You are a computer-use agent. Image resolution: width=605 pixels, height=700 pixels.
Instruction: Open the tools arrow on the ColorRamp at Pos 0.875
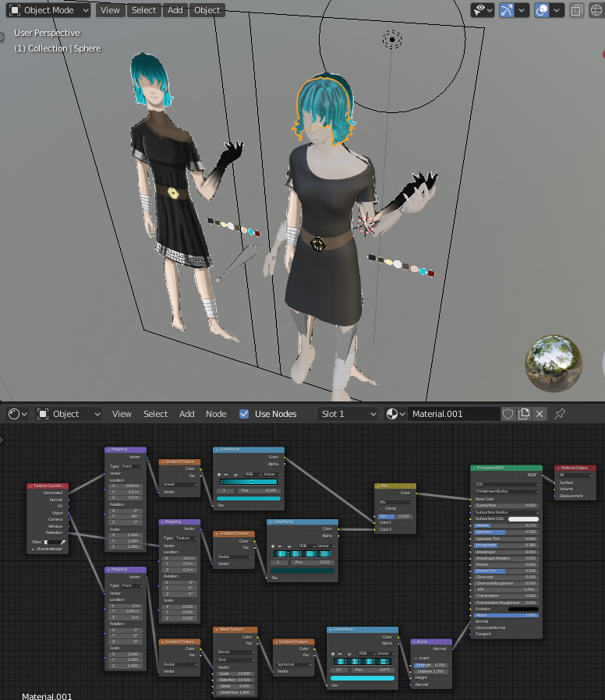tap(348, 654)
